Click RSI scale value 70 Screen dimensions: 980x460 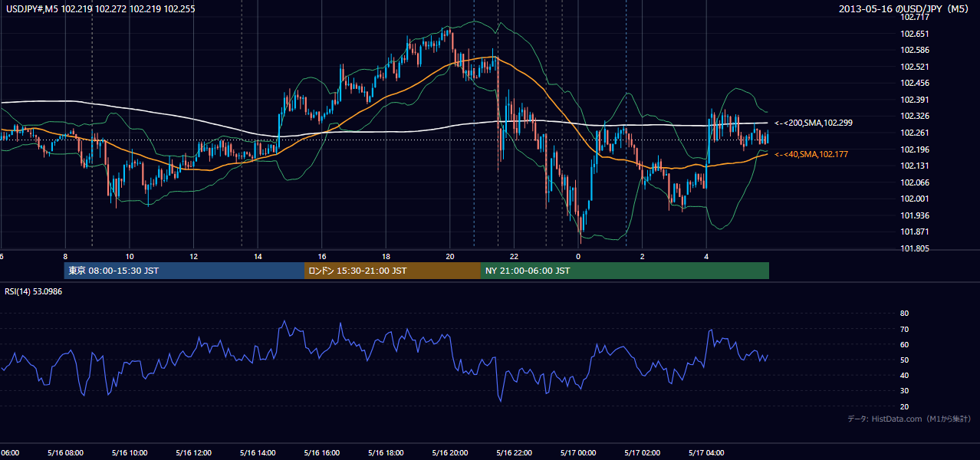pos(904,329)
